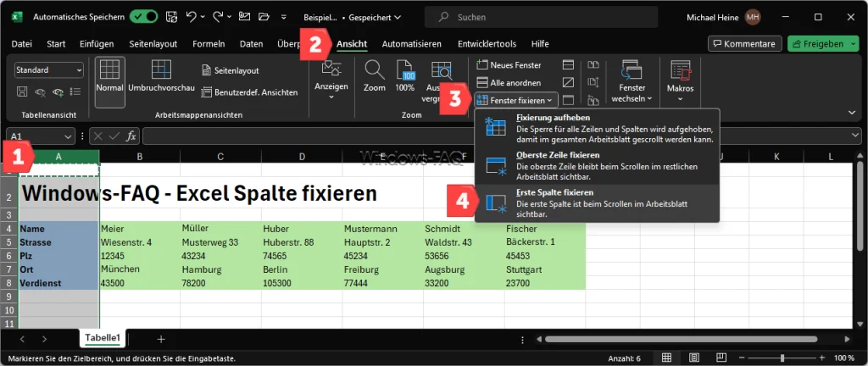This screenshot has height=366, width=868.
Task: Expand the formula bar chevron
Action: tap(856, 136)
